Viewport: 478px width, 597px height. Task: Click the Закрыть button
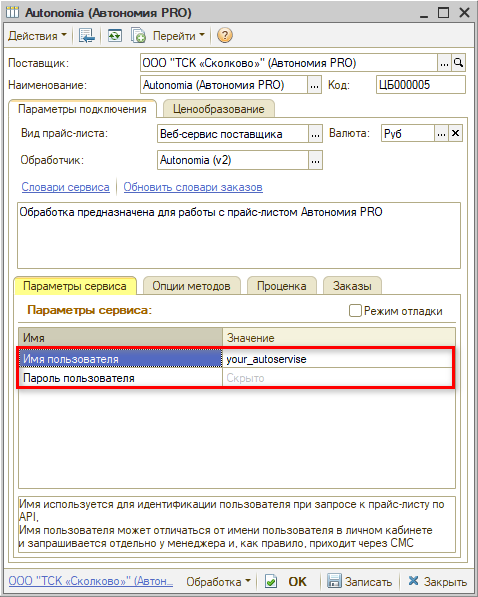tap(437, 581)
